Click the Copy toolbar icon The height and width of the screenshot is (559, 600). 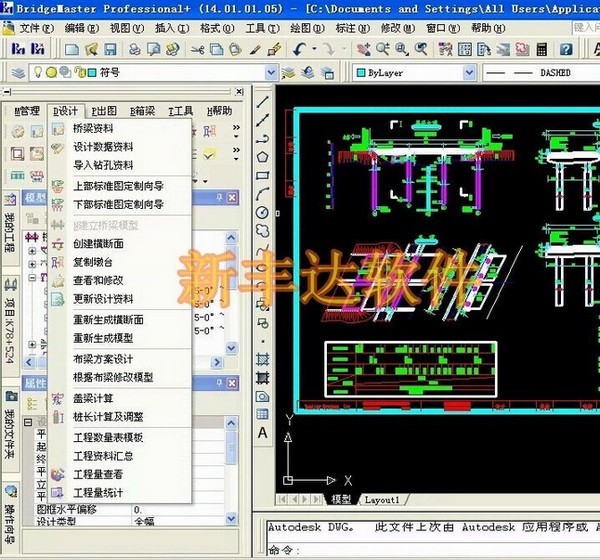217,49
